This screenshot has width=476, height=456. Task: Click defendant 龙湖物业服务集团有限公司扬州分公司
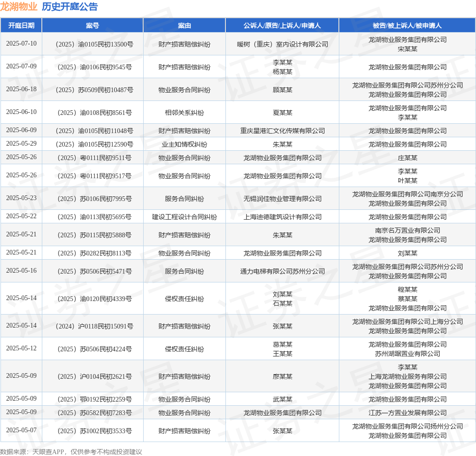click(407, 427)
